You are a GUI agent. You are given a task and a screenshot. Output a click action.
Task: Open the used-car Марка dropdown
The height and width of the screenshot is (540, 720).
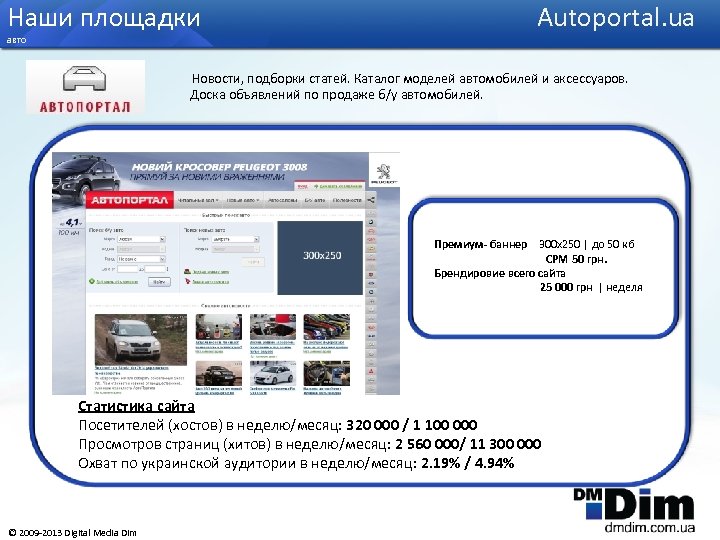(141, 239)
